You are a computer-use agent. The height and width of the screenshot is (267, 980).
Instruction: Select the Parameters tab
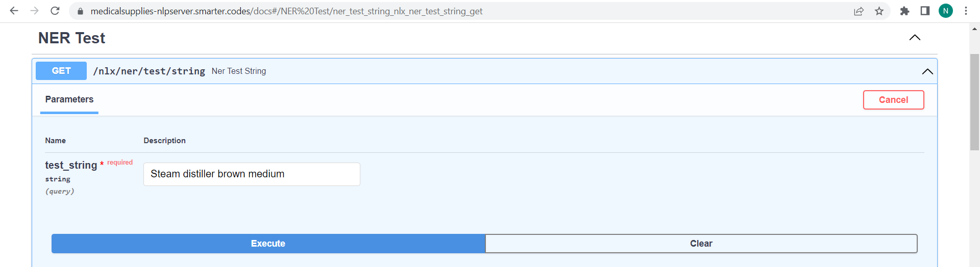click(69, 99)
